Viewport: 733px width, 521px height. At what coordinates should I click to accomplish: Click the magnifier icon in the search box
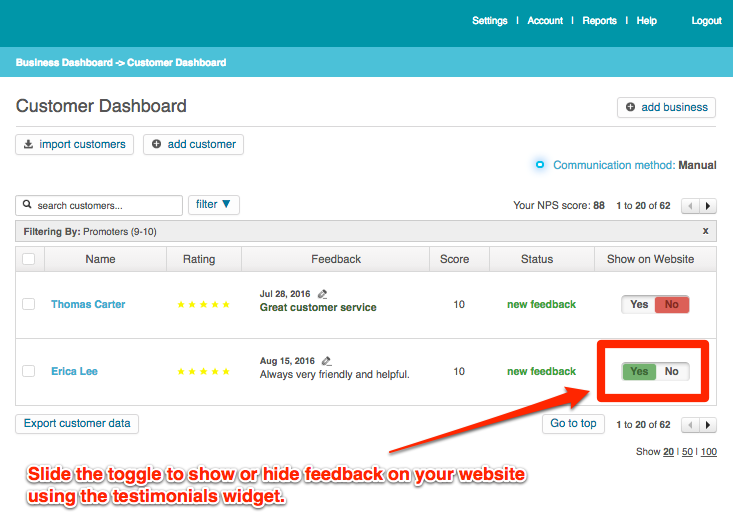pyautogui.click(x=27, y=205)
